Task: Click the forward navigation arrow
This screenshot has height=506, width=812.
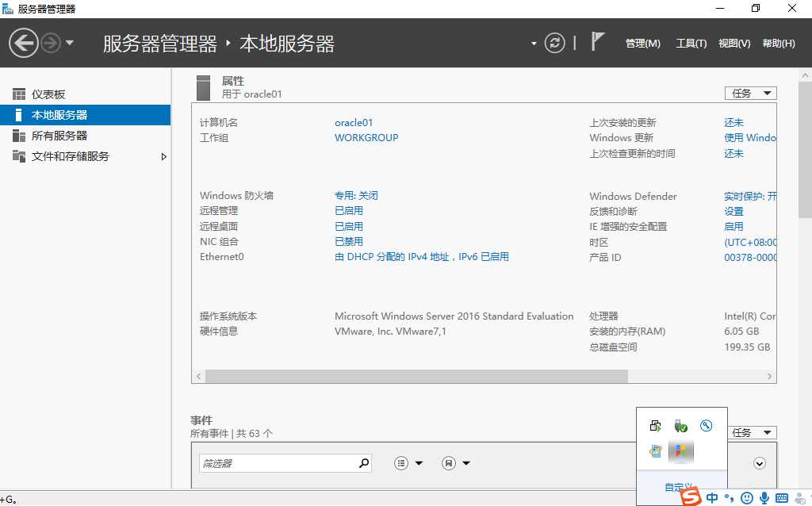Action: [x=51, y=43]
